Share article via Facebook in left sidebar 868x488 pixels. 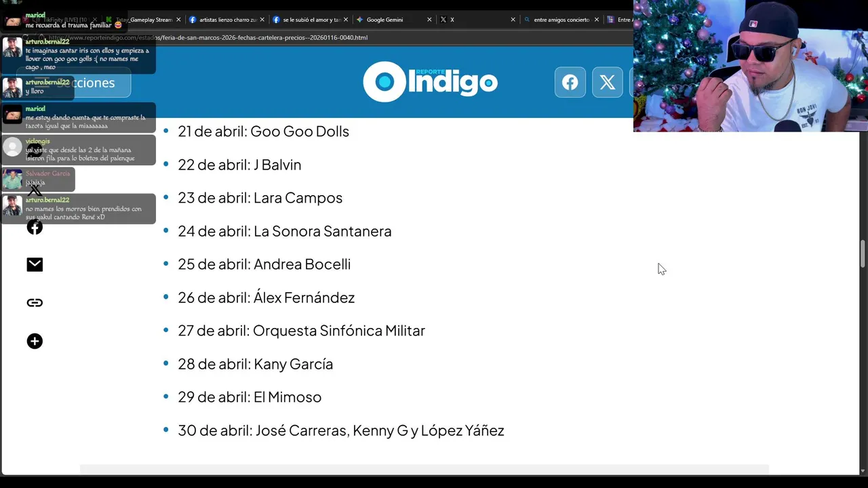35,227
